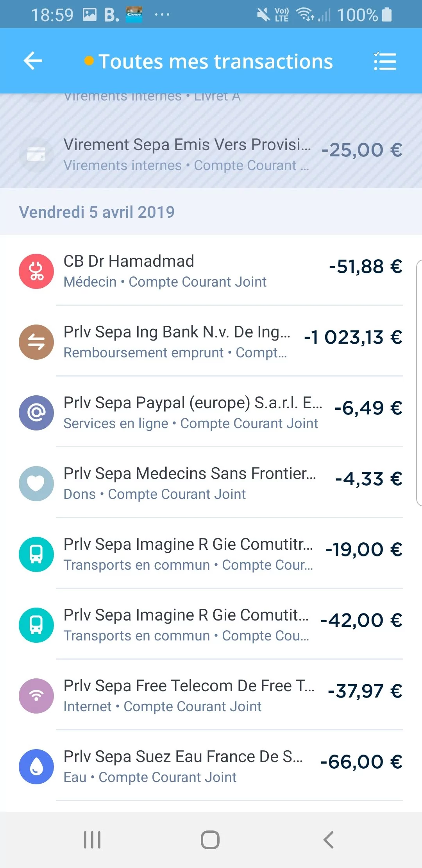The image size is (422, 868).
Task: Open the Suez Eau France transaction
Action: (211, 766)
